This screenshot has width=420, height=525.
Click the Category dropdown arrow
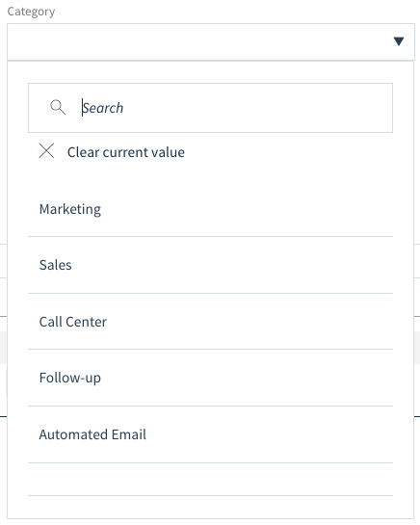398,41
